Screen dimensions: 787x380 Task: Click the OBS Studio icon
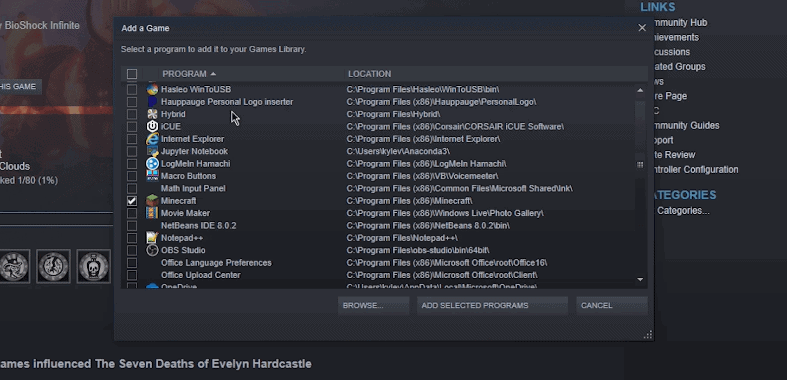152,250
